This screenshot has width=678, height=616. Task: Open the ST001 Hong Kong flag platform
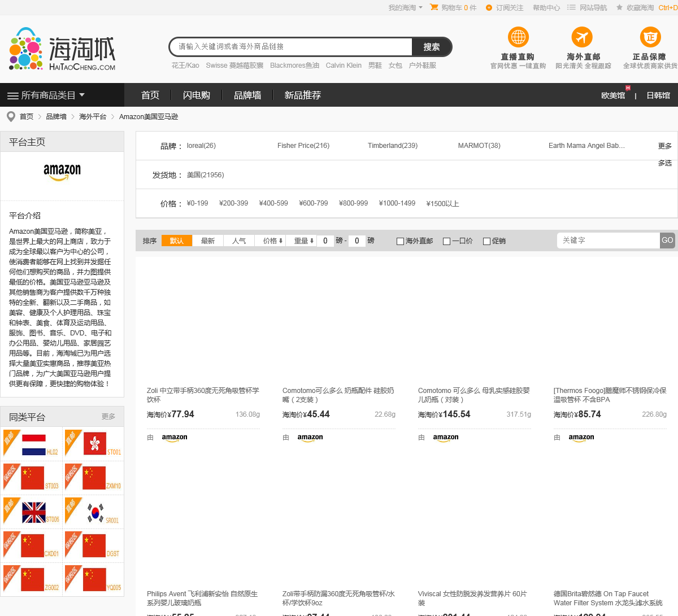click(x=93, y=444)
